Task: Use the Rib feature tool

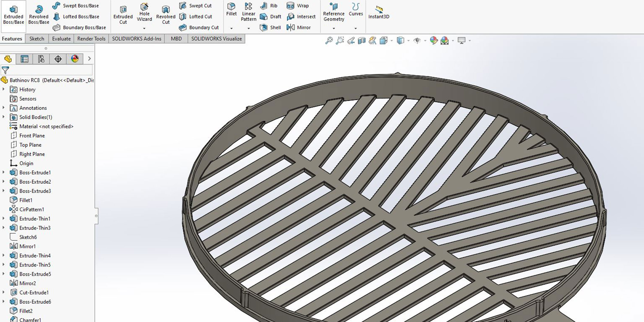Action: [269, 6]
